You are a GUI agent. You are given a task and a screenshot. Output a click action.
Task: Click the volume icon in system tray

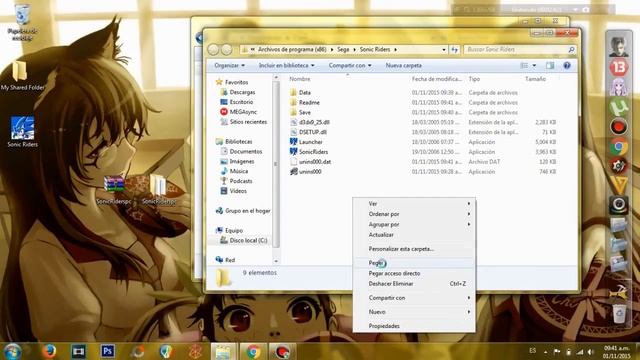[x=590, y=352]
